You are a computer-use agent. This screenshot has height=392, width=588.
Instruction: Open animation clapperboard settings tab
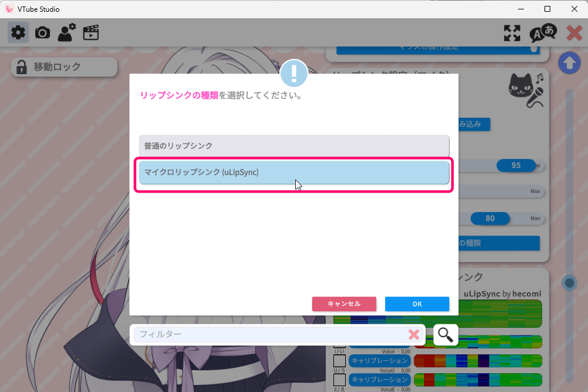tap(91, 32)
